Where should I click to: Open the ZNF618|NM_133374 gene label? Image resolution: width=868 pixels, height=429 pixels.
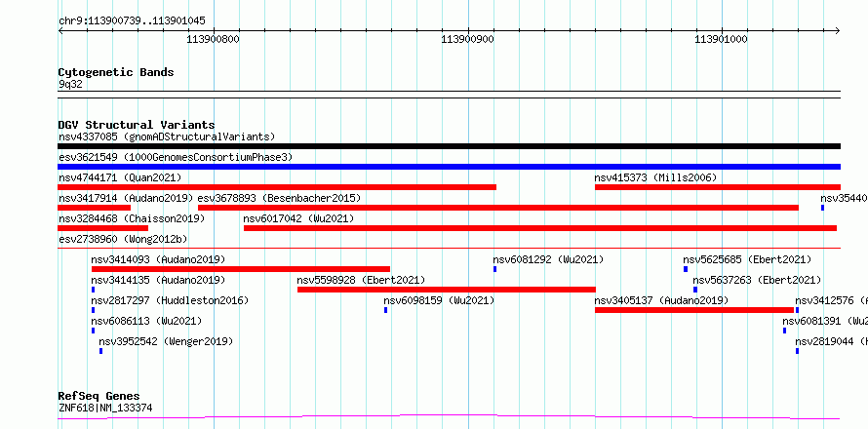pyautogui.click(x=105, y=409)
